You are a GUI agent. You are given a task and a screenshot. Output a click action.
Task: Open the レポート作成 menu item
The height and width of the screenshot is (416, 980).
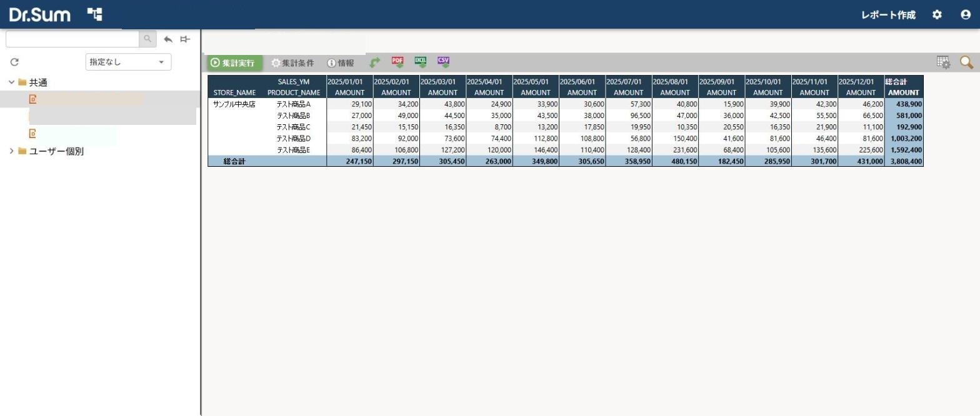pos(888,15)
